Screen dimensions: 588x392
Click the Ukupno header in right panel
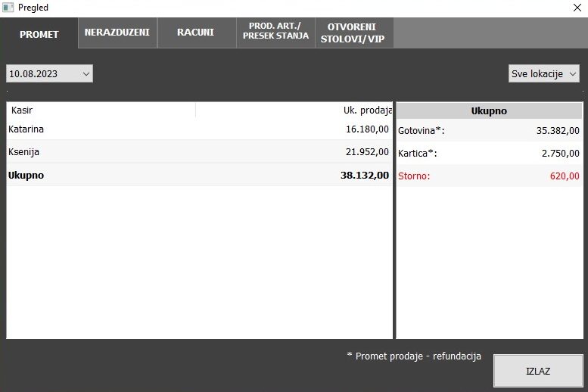click(x=489, y=110)
